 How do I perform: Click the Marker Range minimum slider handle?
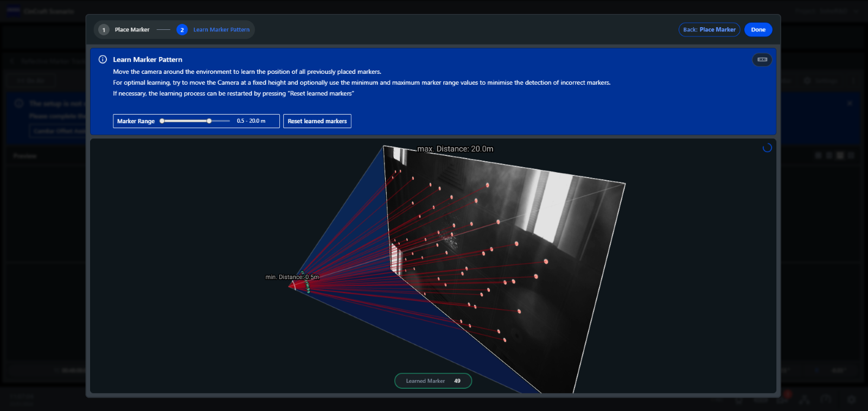coord(162,121)
